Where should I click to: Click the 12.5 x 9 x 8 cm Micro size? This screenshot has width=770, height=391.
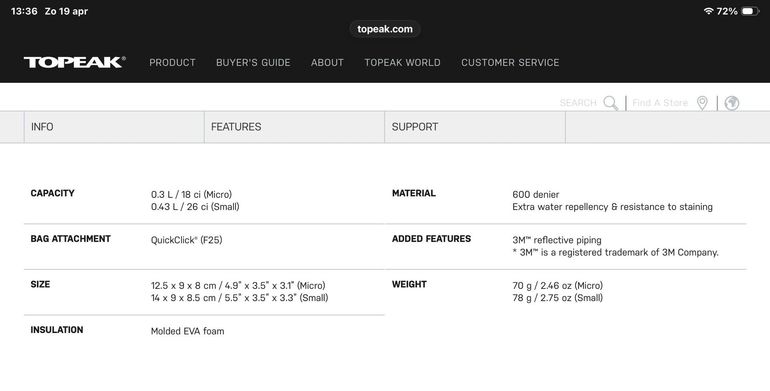[238, 285]
